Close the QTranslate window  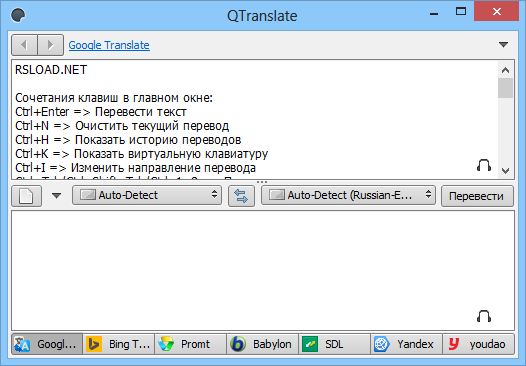pos(496,11)
